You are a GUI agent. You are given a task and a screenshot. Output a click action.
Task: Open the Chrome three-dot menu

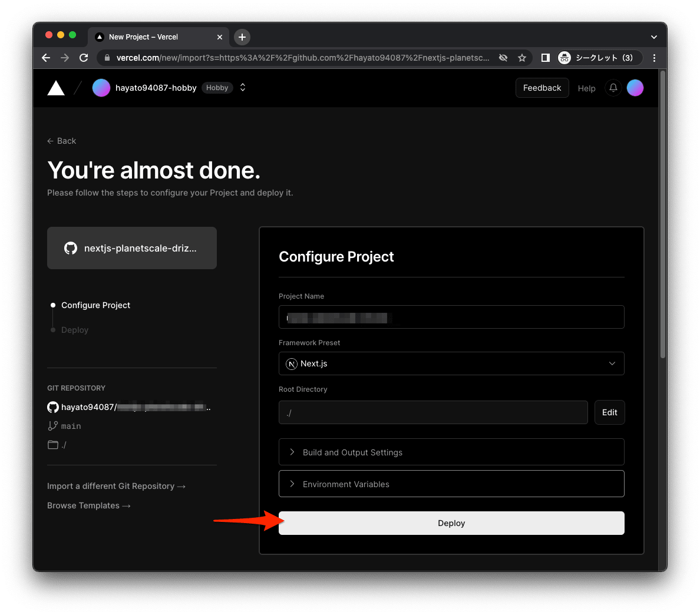[655, 58]
